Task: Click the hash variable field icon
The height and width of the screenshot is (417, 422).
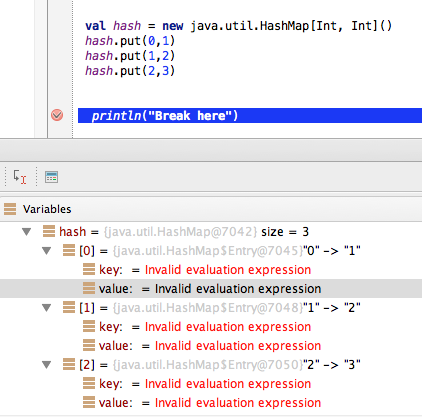Action: 49,231
